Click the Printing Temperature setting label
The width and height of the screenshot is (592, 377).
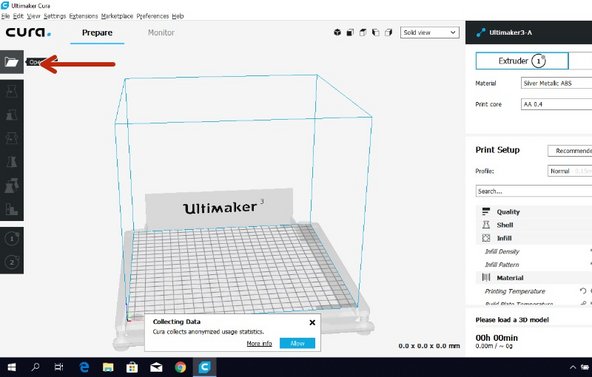coord(515,291)
